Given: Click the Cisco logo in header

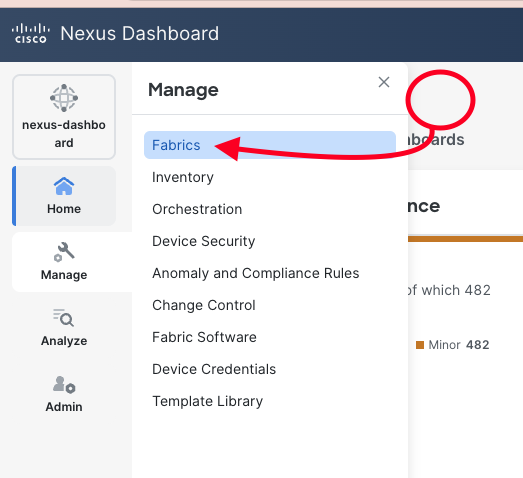Looking at the screenshot, I should tap(31, 33).
